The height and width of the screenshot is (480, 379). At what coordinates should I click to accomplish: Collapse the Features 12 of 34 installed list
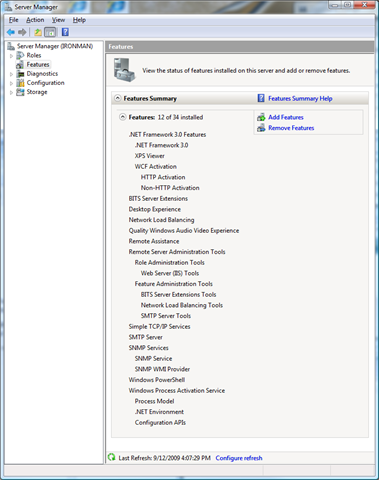pyautogui.click(x=123, y=117)
